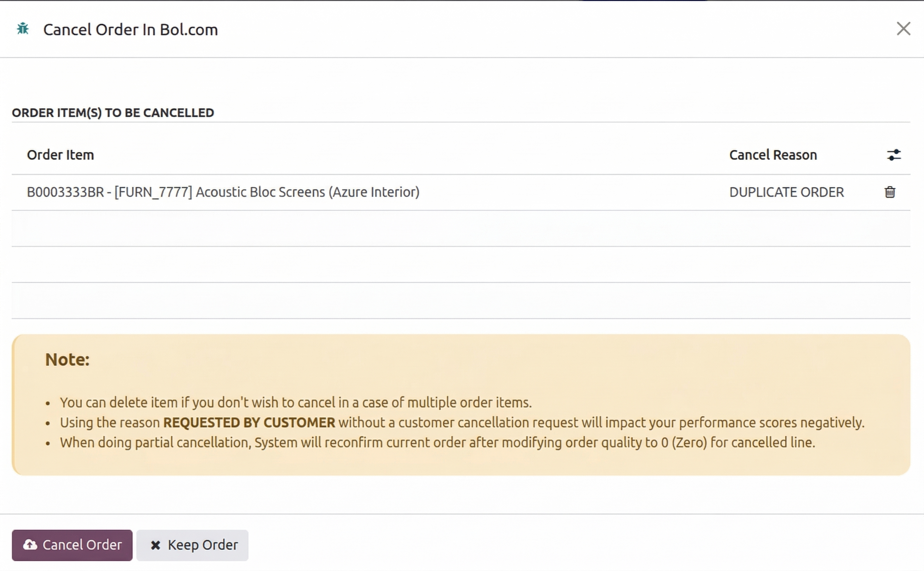The image size is (924, 571).
Task: Delete the Acoustic Bloc Screens order item row
Action: coord(889,192)
